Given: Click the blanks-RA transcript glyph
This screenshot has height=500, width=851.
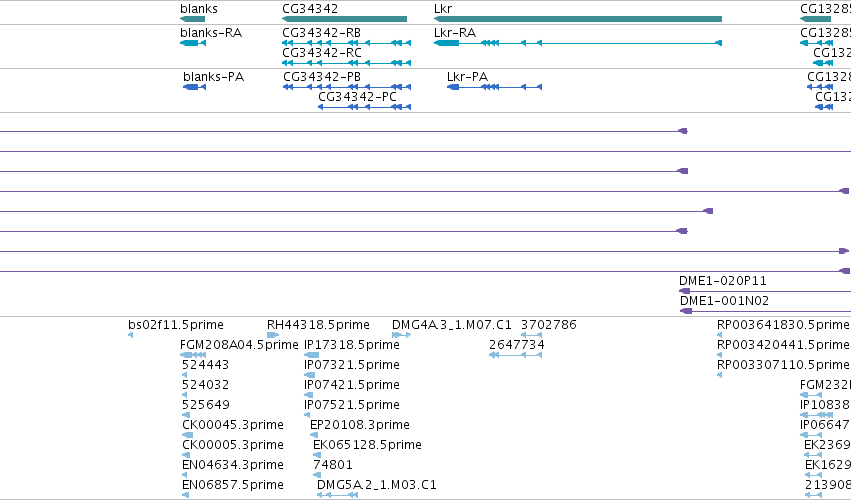Looking at the screenshot, I should coord(193,43).
